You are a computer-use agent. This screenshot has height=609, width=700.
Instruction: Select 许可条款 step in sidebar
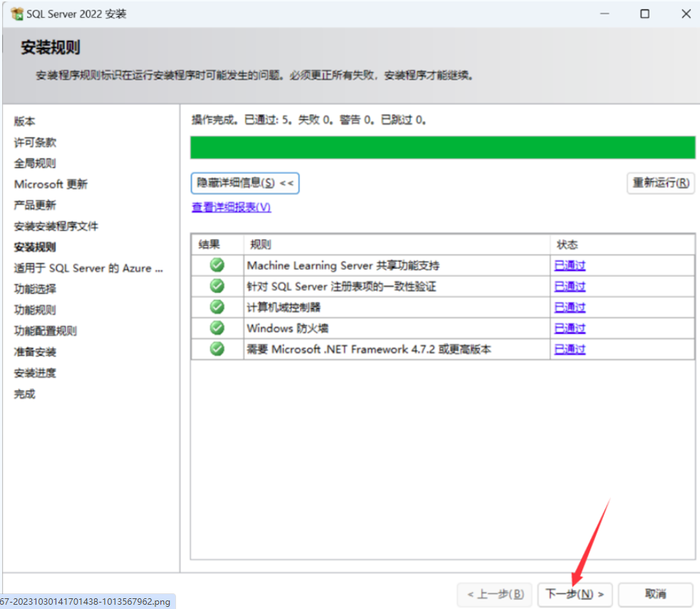35,143
